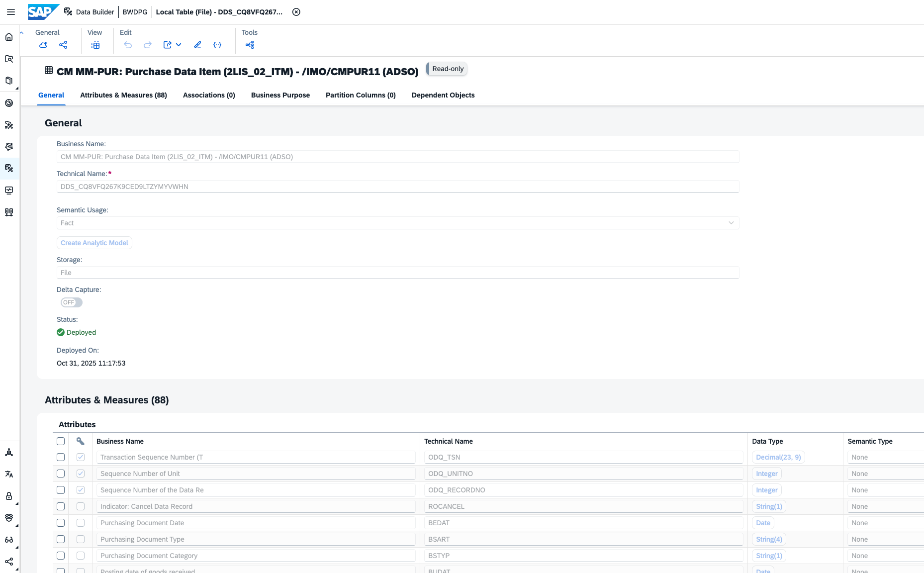Screen dimensions: 924x573
Task: Click the Business Name input field
Action: pyautogui.click(x=397, y=157)
